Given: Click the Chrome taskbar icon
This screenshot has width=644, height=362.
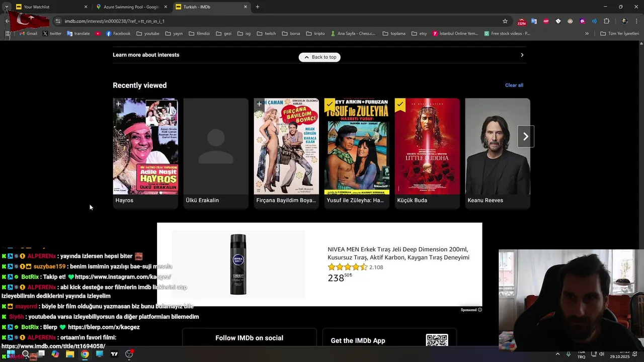Looking at the screenshot, I should click(85, 354).
